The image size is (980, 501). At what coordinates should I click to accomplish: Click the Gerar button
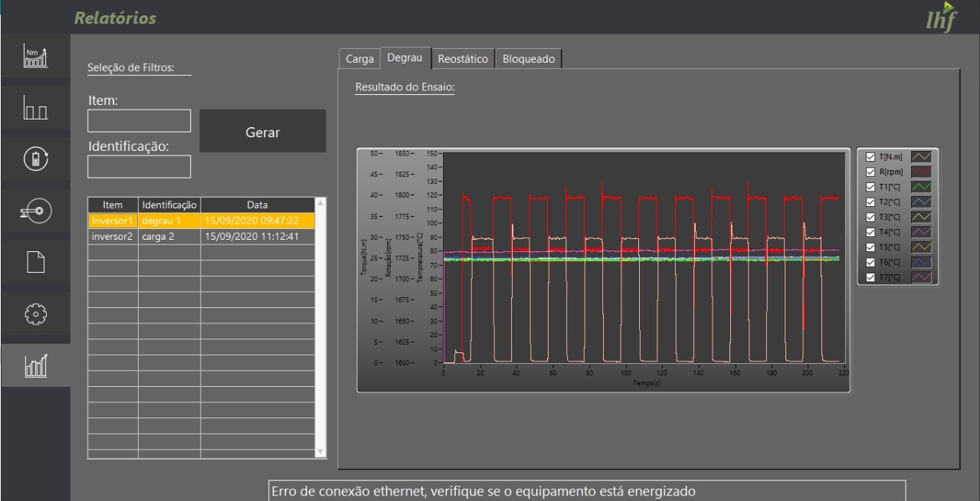(x=263, y=132)
